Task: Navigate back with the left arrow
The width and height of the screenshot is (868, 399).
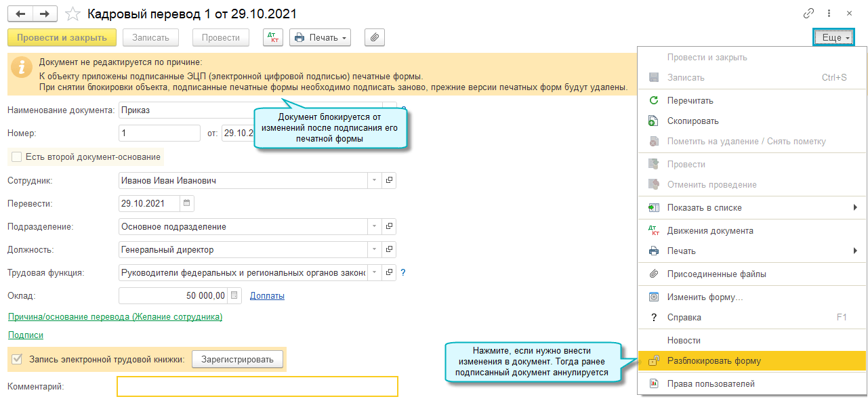Action: tap(20, 14)
